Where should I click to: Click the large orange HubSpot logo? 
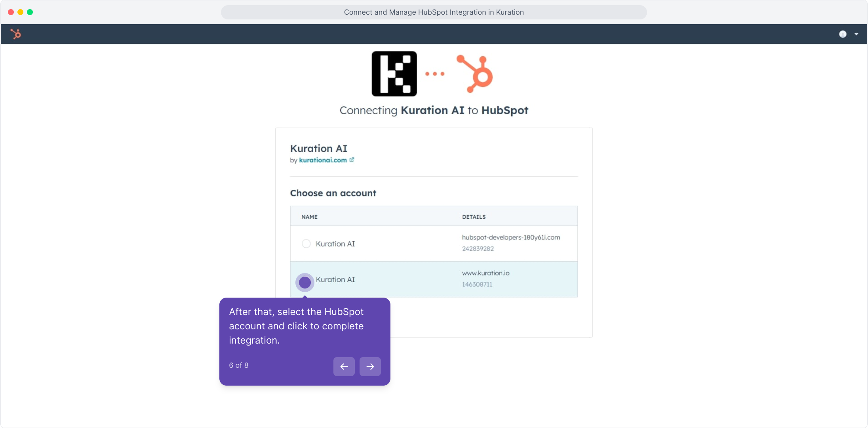click(475, 74)
